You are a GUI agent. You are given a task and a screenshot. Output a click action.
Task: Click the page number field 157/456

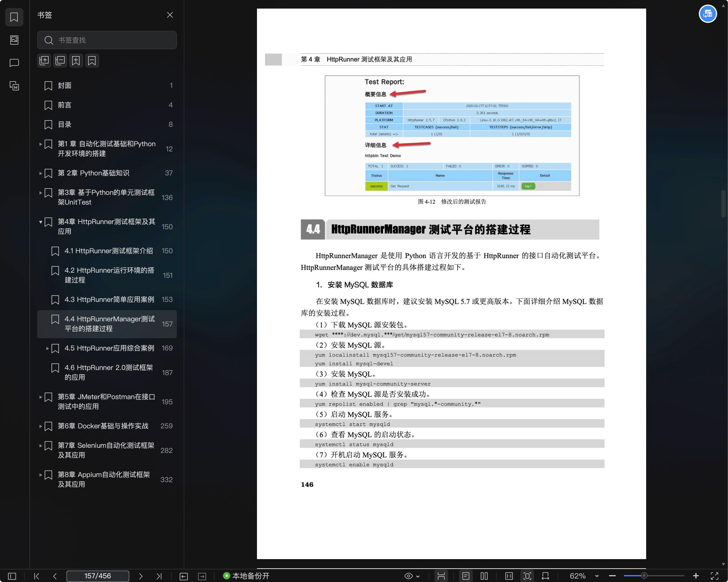click(x=98, y=576)
